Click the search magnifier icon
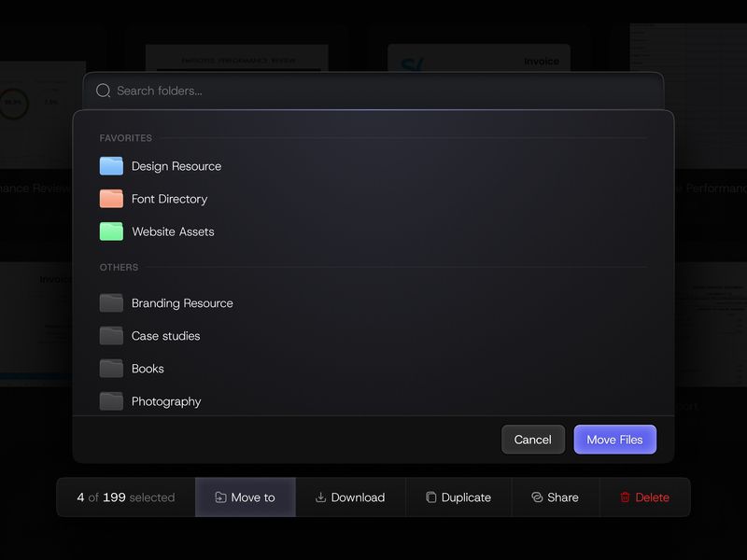This screenshot has height=560, width=747. [103, 91]
